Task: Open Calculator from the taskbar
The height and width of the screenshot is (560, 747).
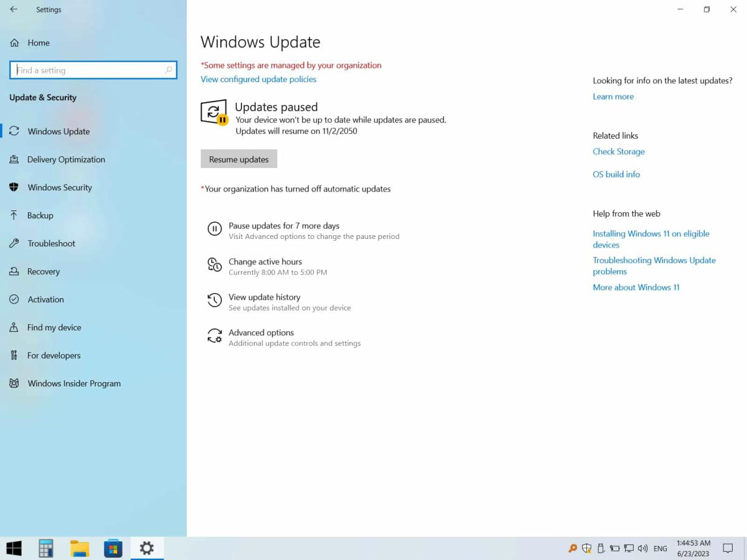Action: (x=45, y=548)
